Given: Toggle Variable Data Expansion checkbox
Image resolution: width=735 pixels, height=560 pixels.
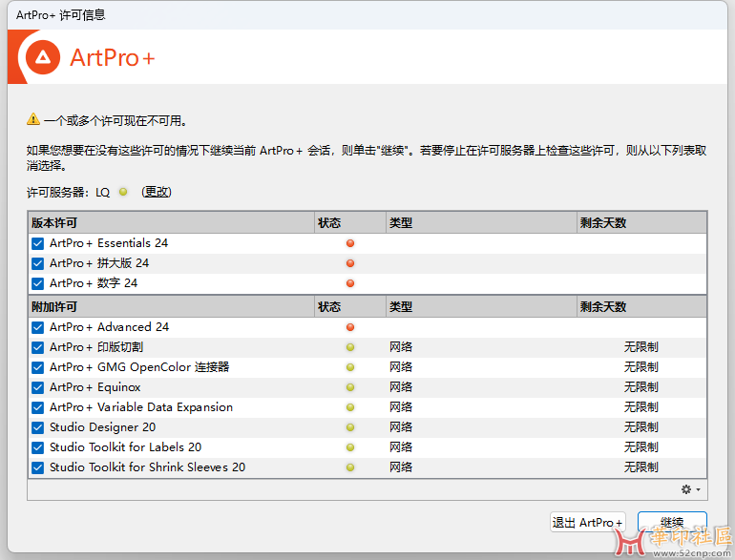Looking at the screenshot, I should click(x=38, y=407).
